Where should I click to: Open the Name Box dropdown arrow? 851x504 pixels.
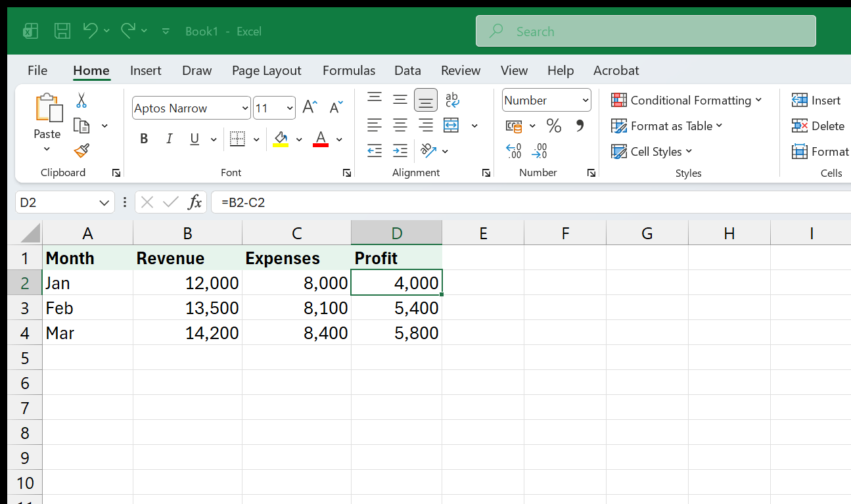tap(104, 202)
